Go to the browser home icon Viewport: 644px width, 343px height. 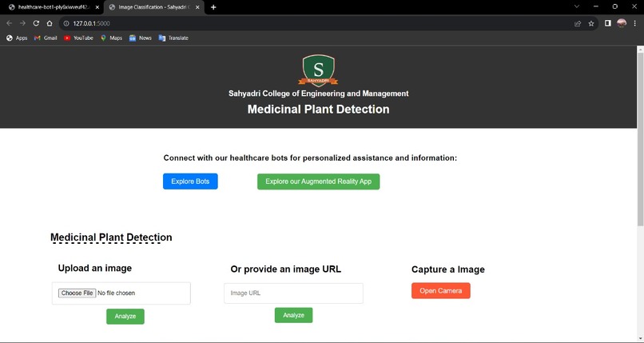[50, 23]
